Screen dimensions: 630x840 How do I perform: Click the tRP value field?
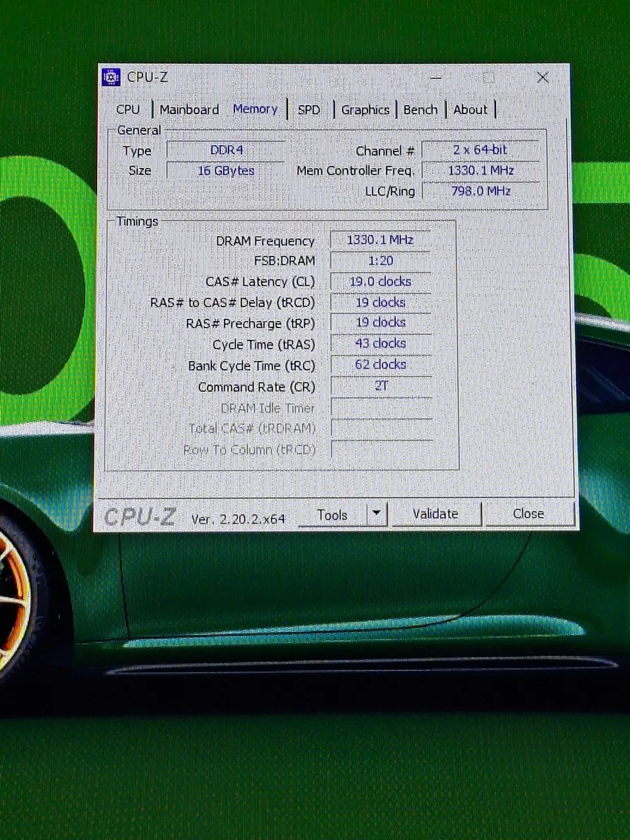tap(381, 323)
